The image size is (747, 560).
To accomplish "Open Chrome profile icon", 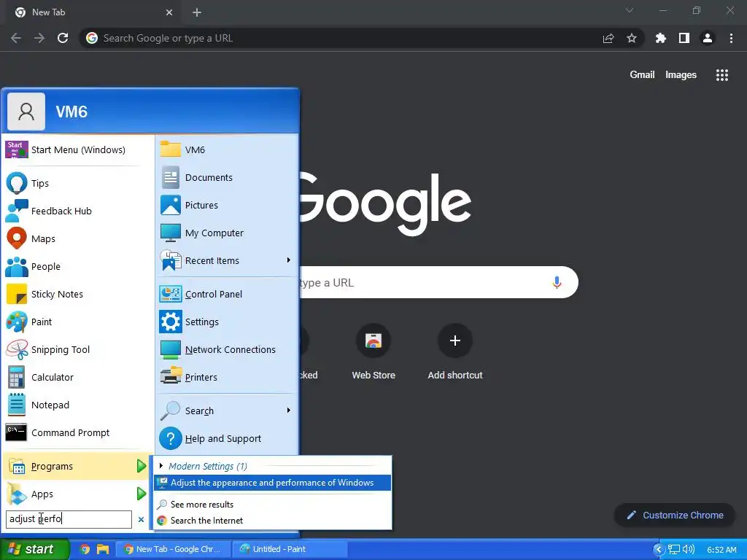I will (708, 38).
